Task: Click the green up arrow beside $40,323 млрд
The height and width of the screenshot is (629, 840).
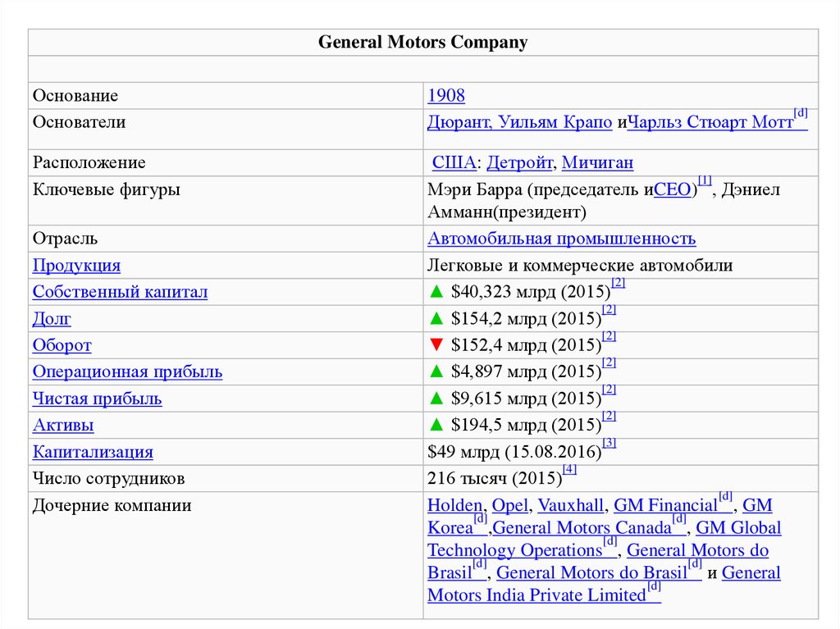Action: [436, 292]
